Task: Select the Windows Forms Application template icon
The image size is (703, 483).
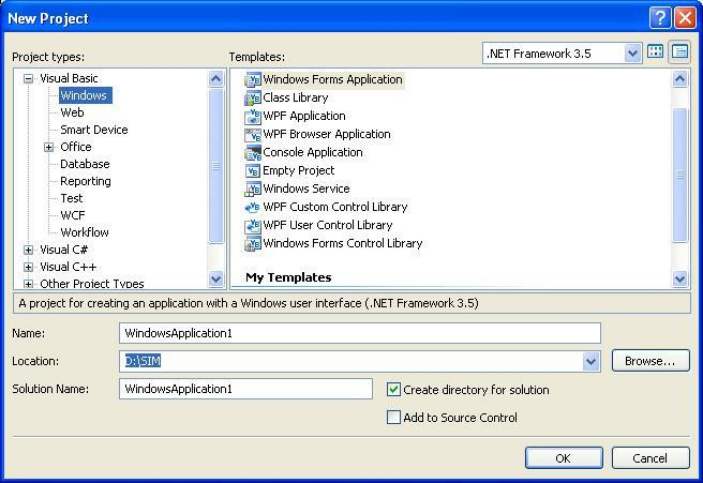Action: [254, 80]
